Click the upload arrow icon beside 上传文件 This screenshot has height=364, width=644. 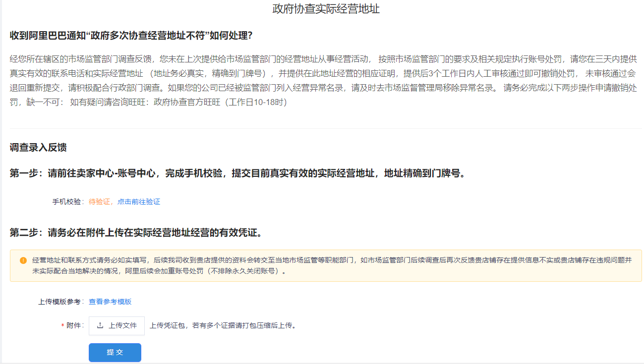(x=100, y=326)
